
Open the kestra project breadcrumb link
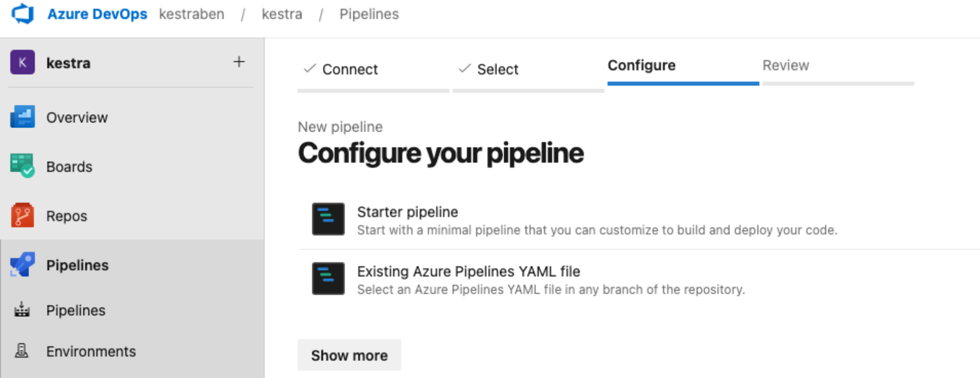[x=282, y=14]
